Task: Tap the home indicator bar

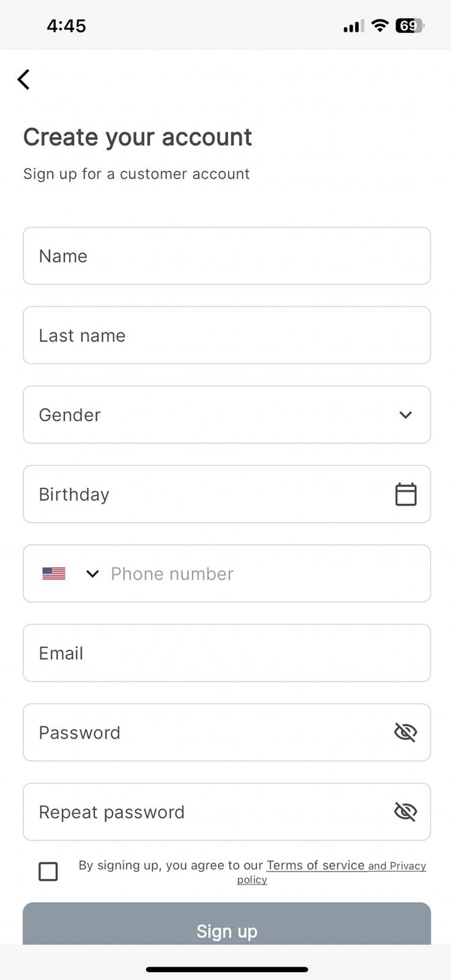Action: [x=227, y=969]
